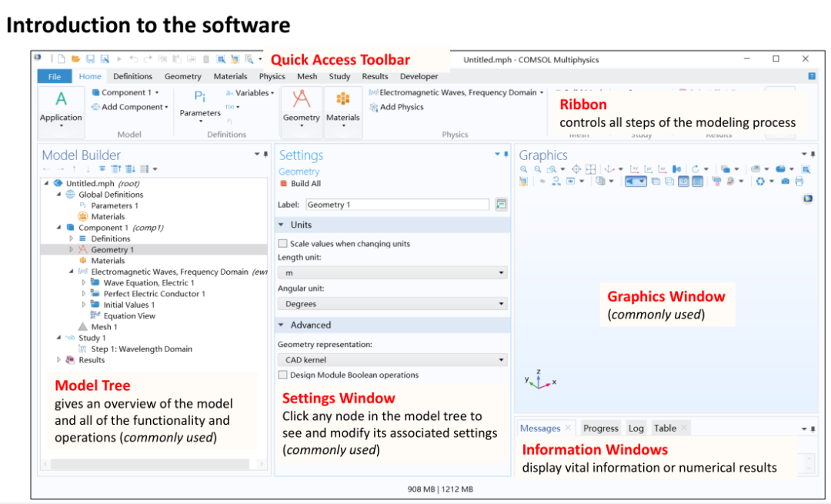Click Add Component in the ribbon
This screenshot has height=504, width=831.
[129, 107]
